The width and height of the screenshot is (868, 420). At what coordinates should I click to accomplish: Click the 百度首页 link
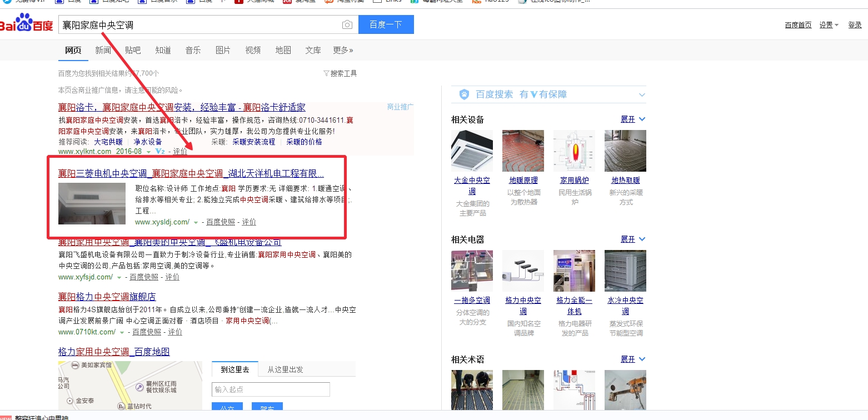(x=798, y=25)
